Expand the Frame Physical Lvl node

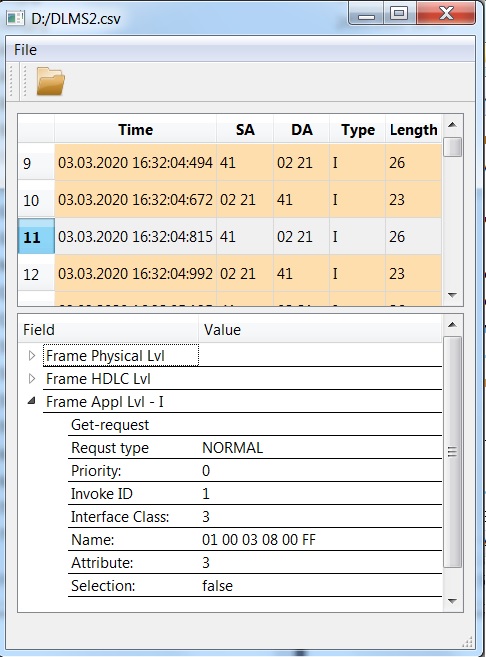click(x=31, y=356)
